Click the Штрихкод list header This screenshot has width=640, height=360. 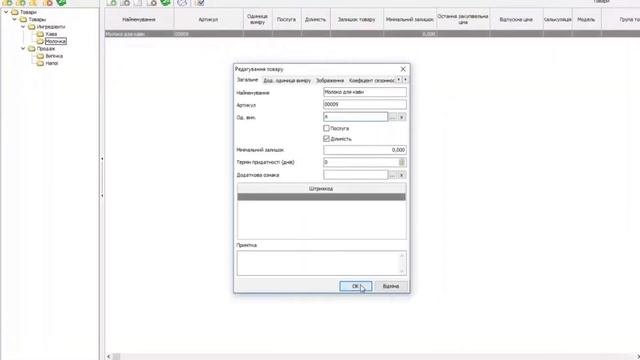click(x=321, y=189)
